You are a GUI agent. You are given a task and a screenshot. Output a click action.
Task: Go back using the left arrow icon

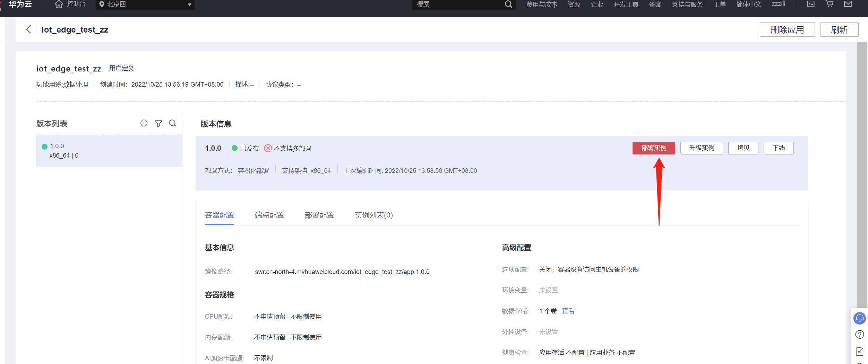(x=28, y=29)
